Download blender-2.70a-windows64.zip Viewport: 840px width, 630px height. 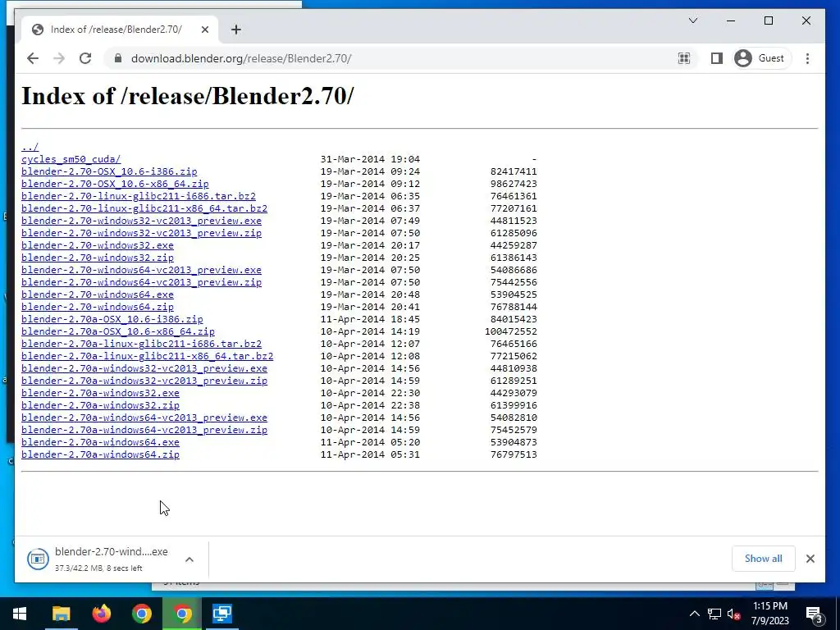tap(101, 454)
